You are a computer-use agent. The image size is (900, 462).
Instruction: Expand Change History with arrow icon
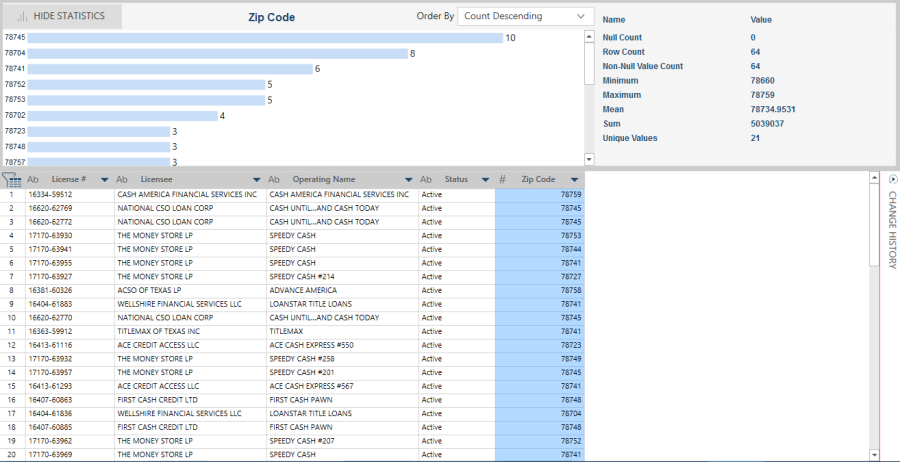[x=892, y=179]
